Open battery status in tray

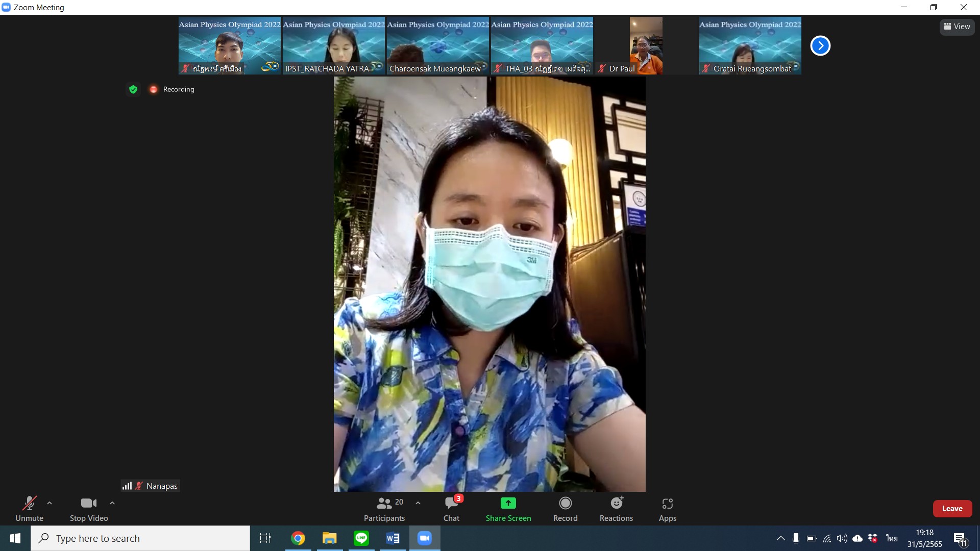(812, 538)
